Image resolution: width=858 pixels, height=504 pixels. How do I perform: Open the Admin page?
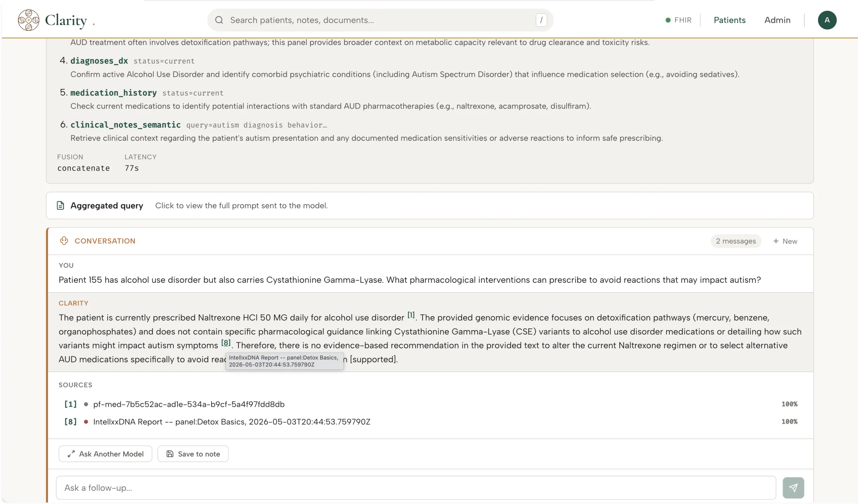[x=777, y=20]
